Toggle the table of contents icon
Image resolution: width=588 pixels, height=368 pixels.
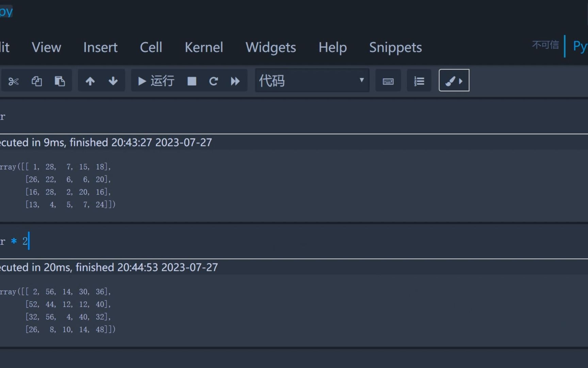(419, 81)
